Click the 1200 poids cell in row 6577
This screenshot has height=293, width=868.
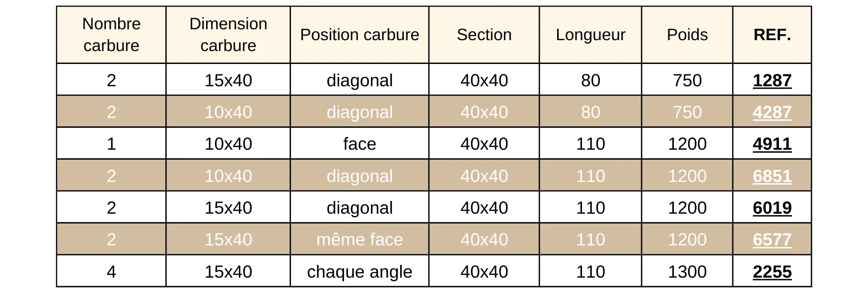tap(687, 239)
